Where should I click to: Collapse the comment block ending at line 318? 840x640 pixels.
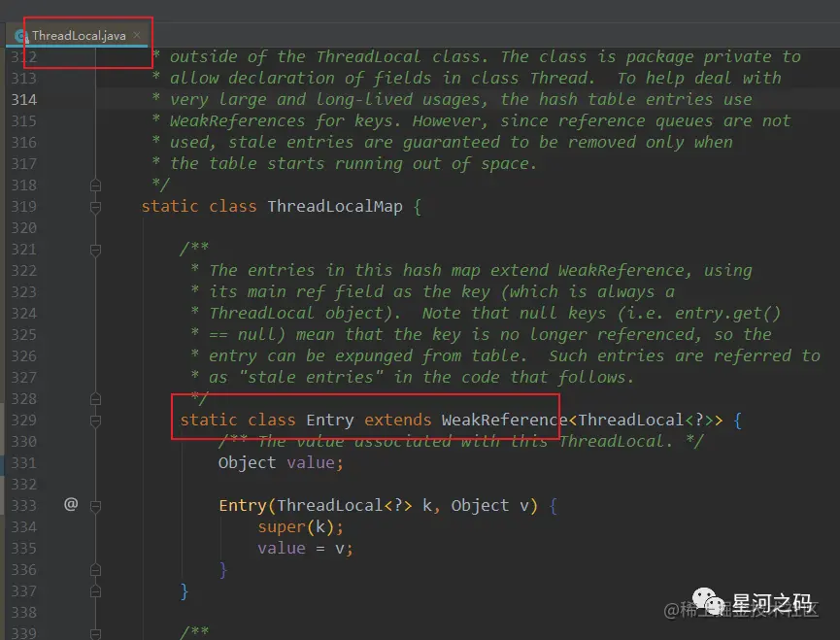[x=96, y=185]
